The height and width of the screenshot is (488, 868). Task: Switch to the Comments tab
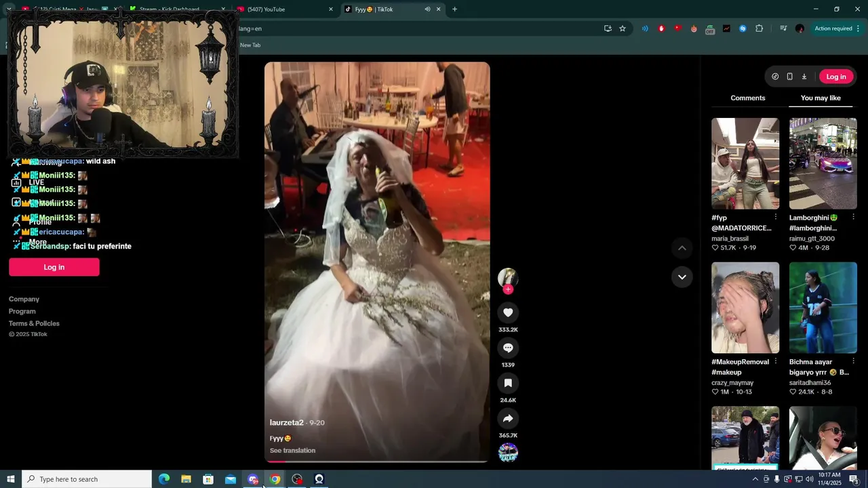pos(748,98)
